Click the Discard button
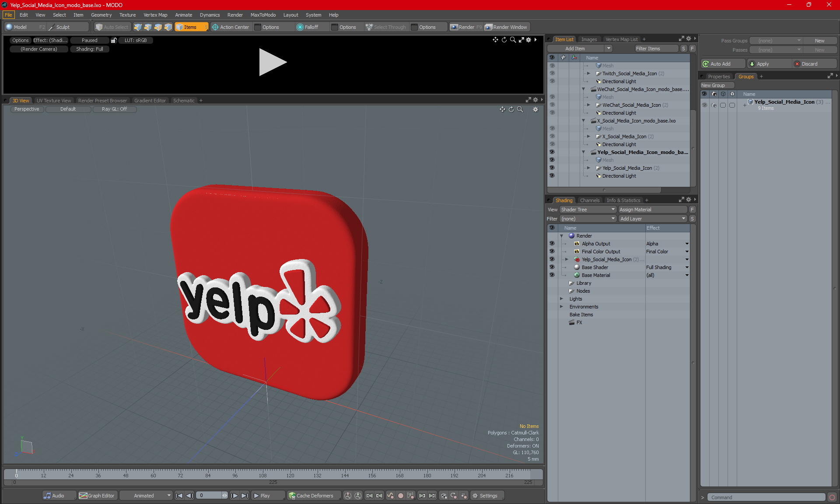 point(814,64)
